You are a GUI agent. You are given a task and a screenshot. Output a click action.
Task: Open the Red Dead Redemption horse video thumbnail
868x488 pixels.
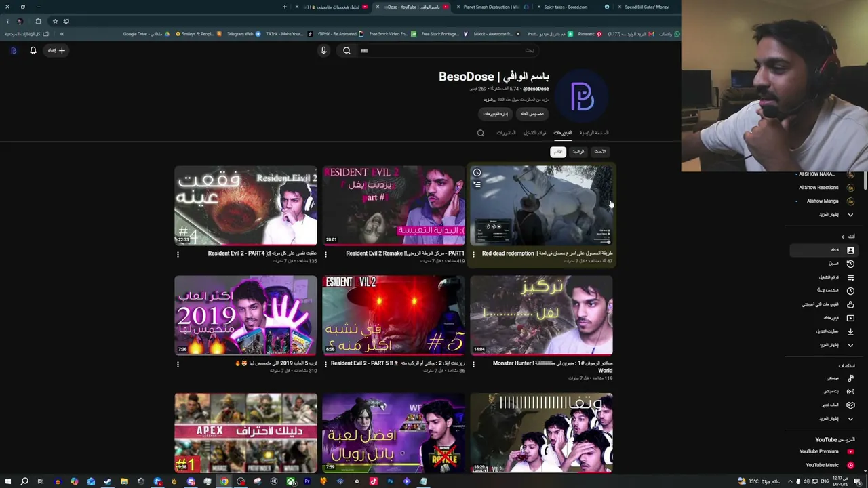pos(541,205)
